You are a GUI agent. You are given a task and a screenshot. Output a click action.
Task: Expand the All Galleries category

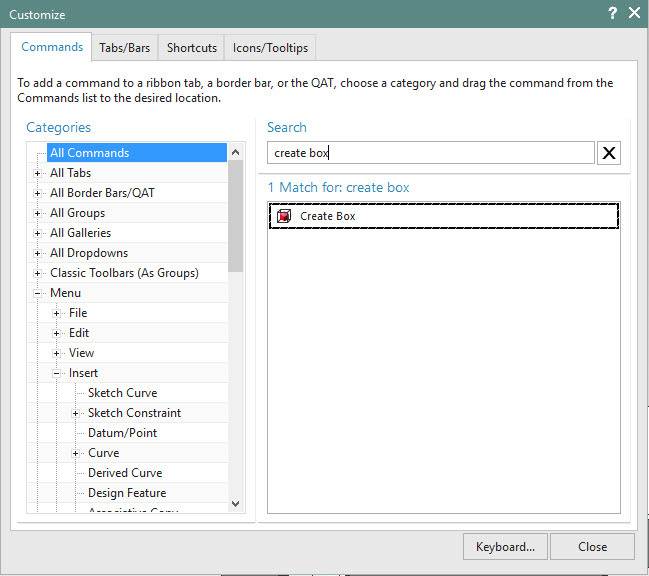click(37, 233)
